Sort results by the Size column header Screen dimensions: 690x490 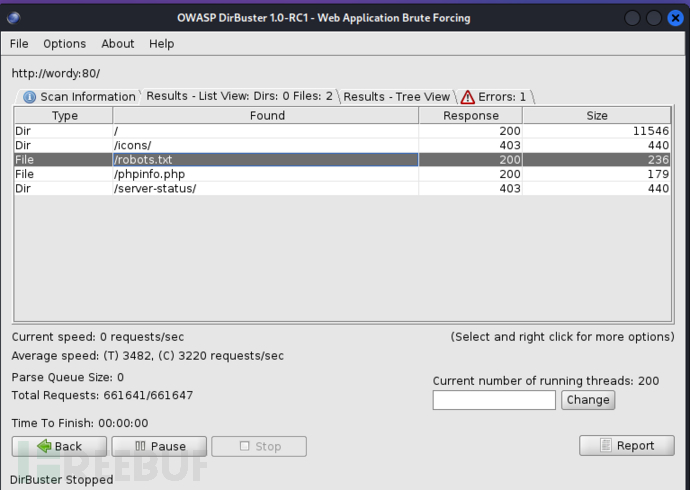pos(596,116)
